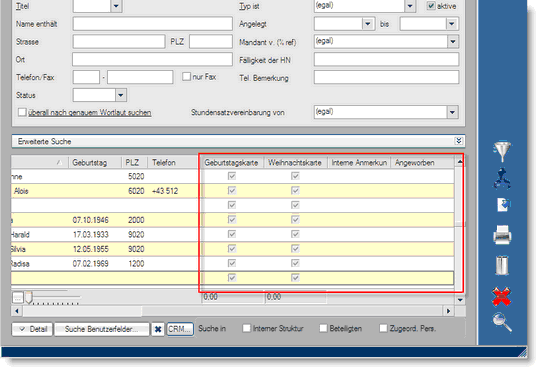Open the Status dropdown
Viewport: 538px width, 369px height.
tap(121, 95)
